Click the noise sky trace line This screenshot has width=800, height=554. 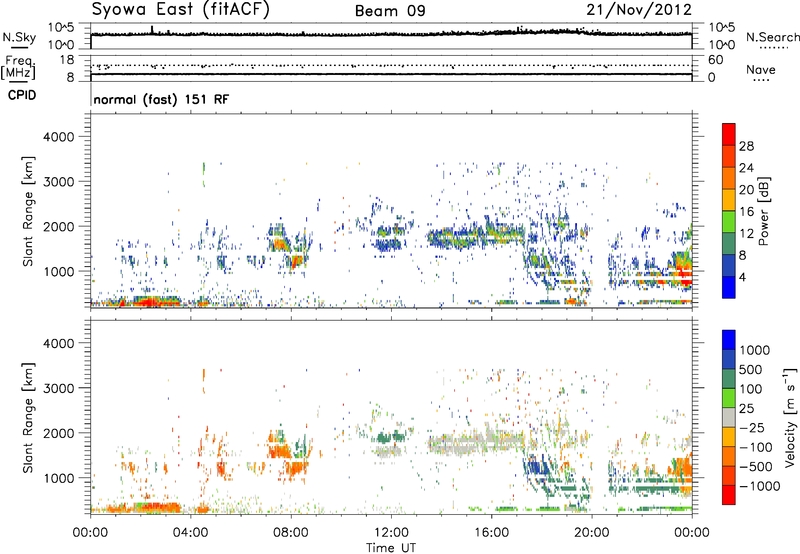(x=391, y=34)
